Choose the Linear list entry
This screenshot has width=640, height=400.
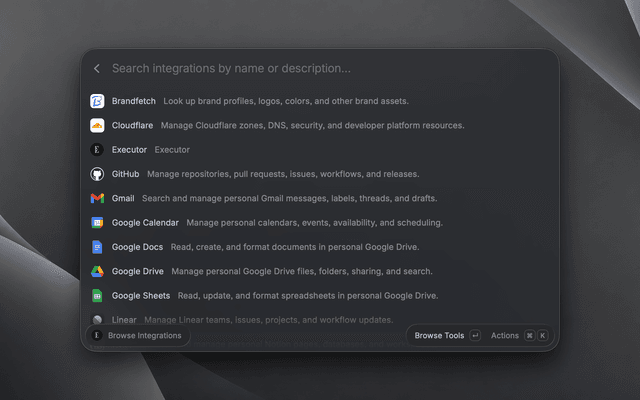[x=320, y=320]
